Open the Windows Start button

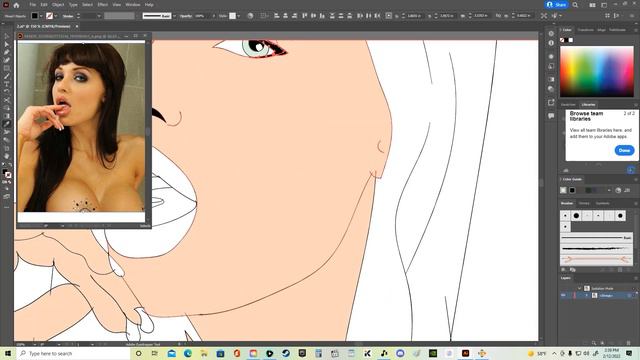coord(8,353)
